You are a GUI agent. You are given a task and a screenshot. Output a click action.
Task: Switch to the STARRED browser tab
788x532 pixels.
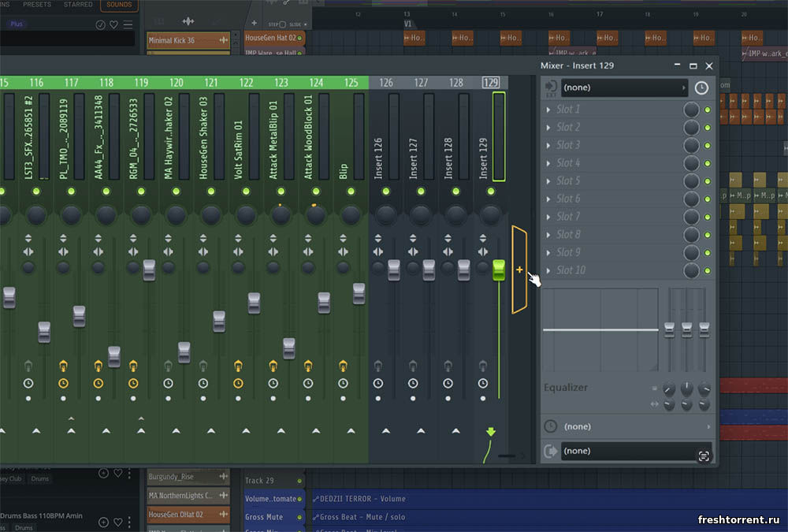[x=78, y=5]
